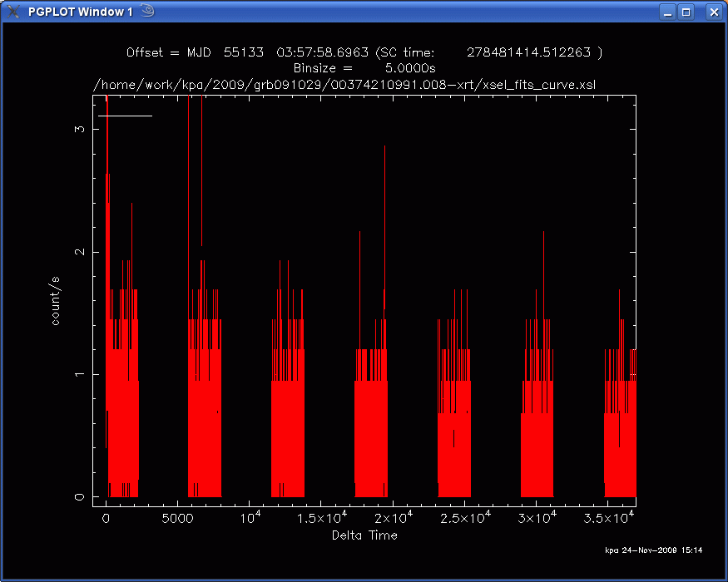Maximize the PGPLOT window
Image resolution: width=728 pixels, height=582 pixels.
pos(686,12)
